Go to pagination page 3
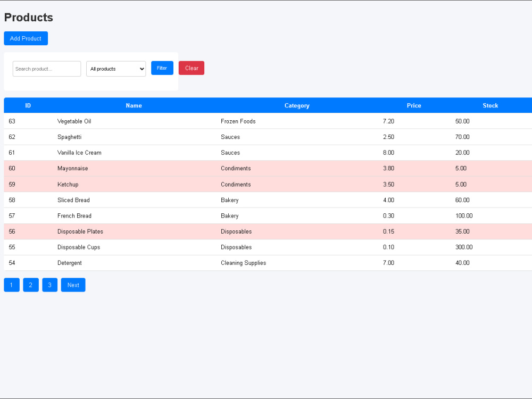 click(50, 285)
